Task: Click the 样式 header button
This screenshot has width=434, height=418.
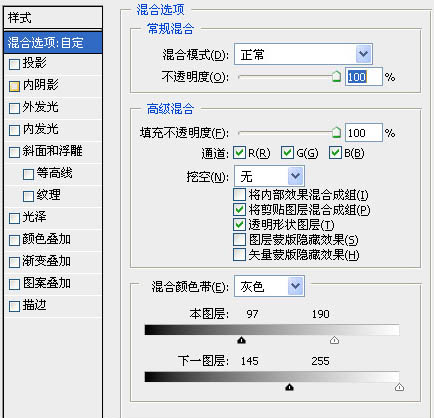Action: [x=53, y=18]
